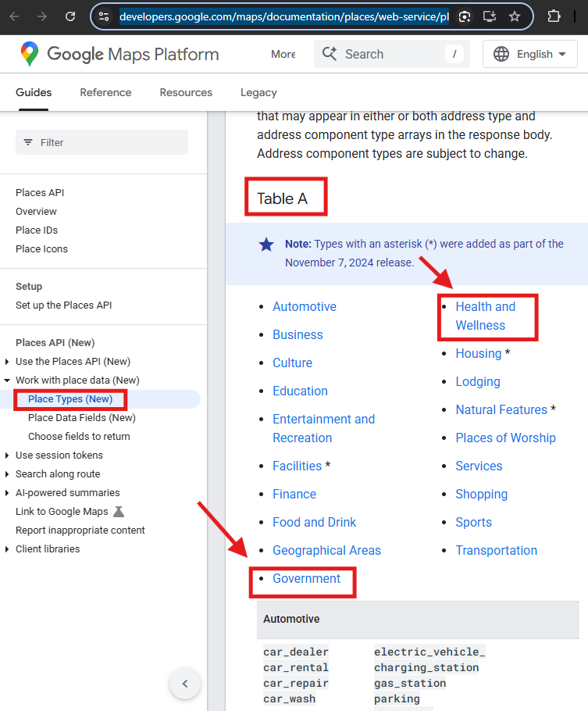
Task: Click the Sports link
Action: pos(473,522)
